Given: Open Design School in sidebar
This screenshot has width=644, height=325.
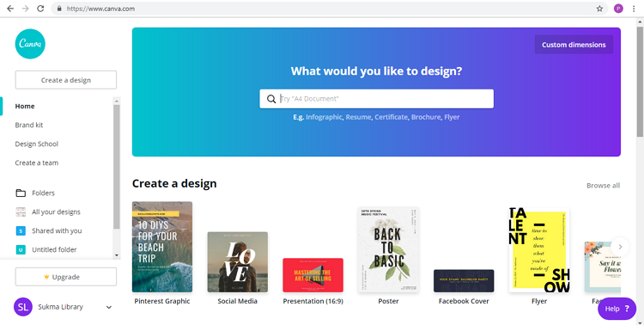Looking at the screenshot, I should (37, 144).
